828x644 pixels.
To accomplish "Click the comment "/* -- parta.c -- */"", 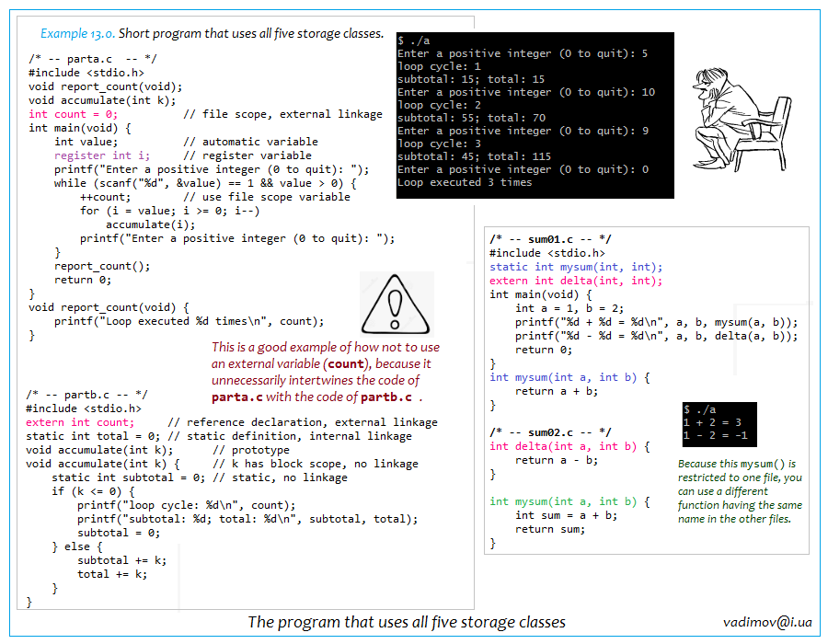I will (92, 59).
